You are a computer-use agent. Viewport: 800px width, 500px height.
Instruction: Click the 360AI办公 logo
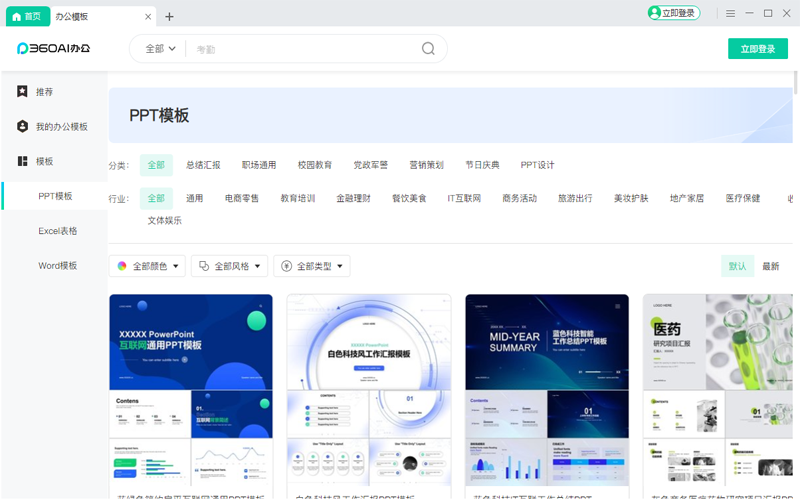pos(54,48)
